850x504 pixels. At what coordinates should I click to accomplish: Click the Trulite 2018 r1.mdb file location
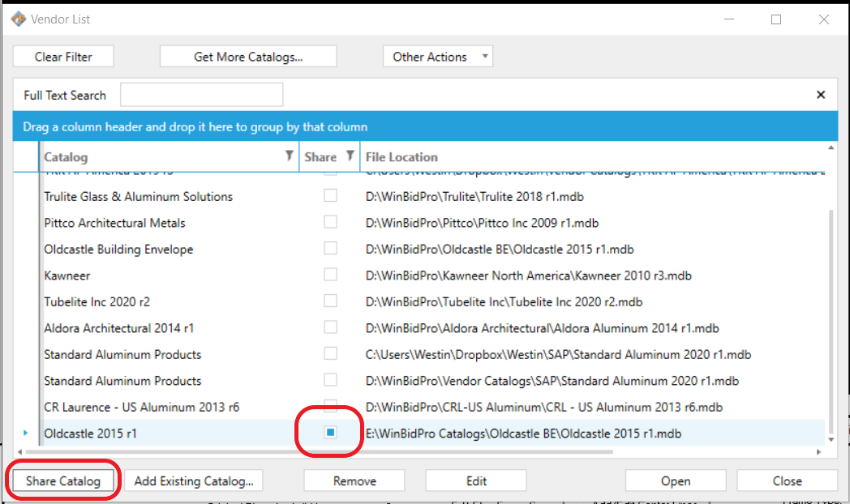click(474, 197)
